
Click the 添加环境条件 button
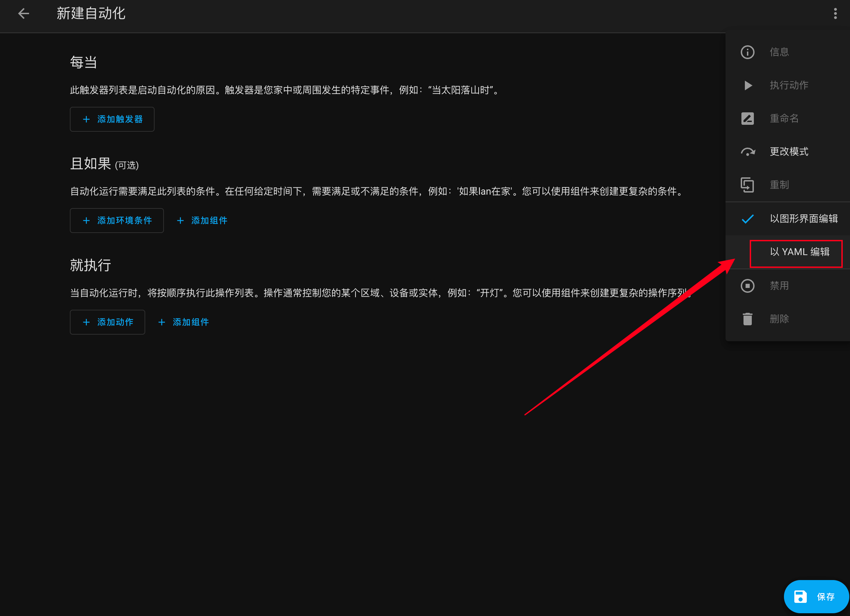click(x=117, y=221)
